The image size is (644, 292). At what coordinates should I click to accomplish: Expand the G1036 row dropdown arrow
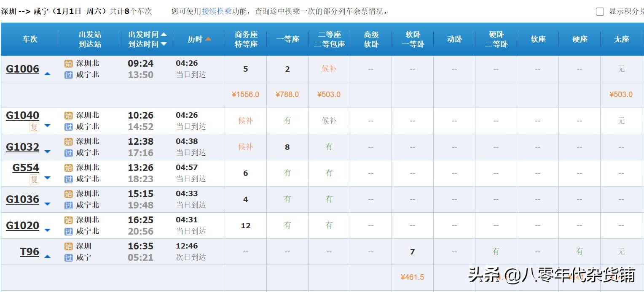(x=47, y=205)
